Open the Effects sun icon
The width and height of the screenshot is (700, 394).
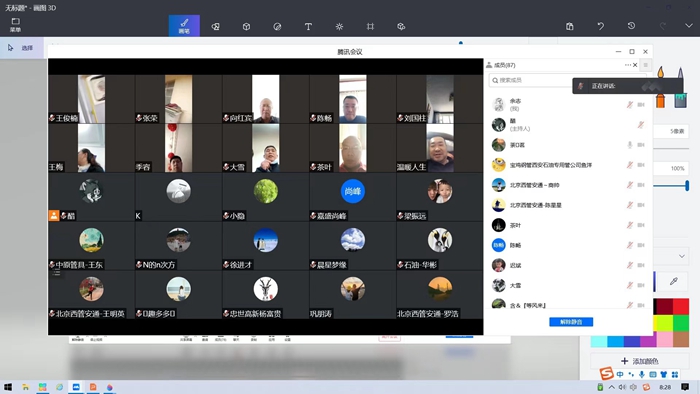pos(339,26)
